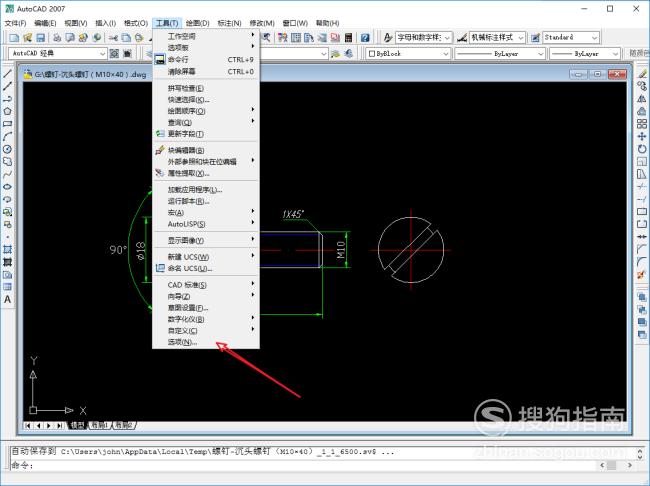
Task: Open the ByBlock color dropdown
Action: coord(408,53)
